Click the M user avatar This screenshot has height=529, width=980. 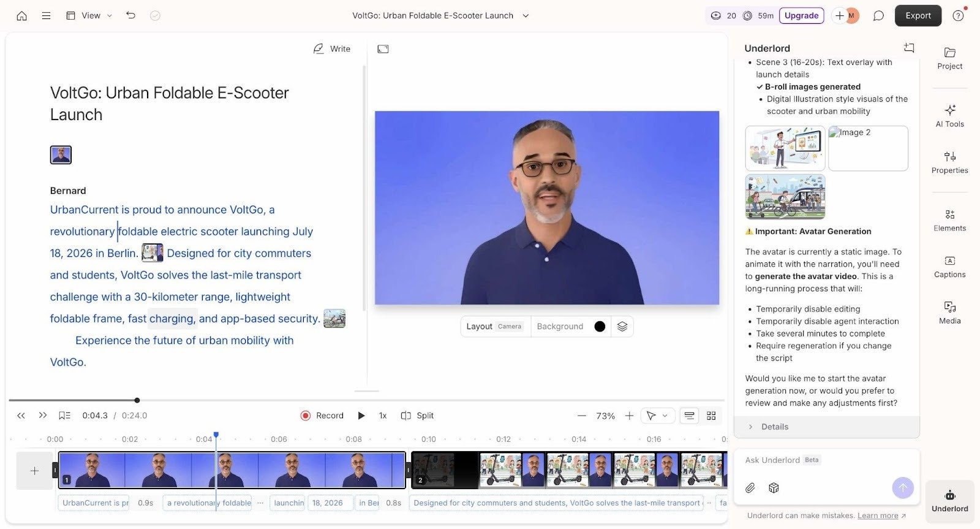coord(851,16)
